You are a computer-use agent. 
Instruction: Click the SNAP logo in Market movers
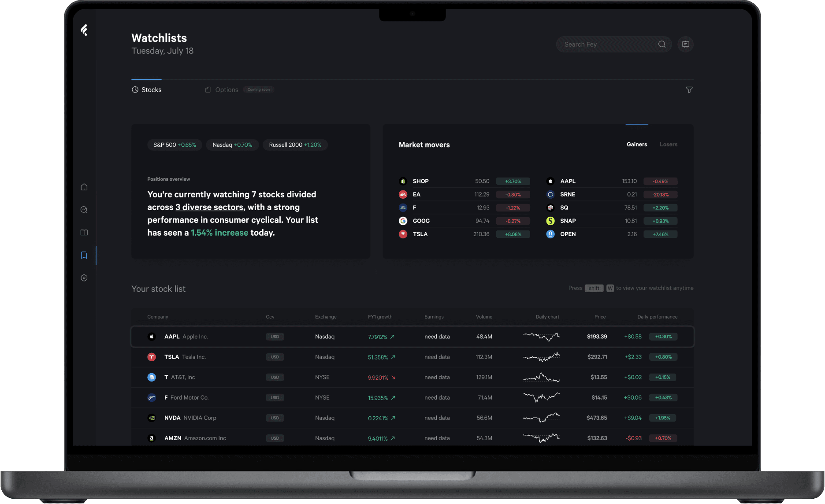pyautogui.click(x=550, y=221)
